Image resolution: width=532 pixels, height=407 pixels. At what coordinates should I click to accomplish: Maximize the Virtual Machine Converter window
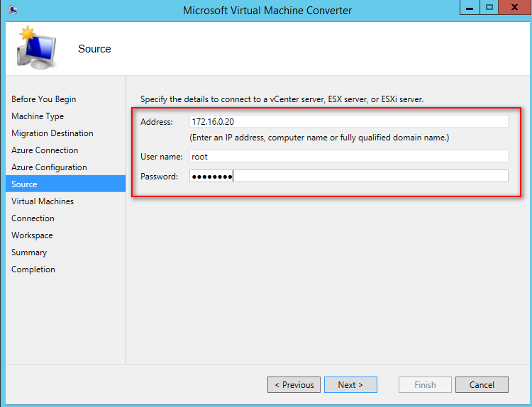click(x=489, y=8)
